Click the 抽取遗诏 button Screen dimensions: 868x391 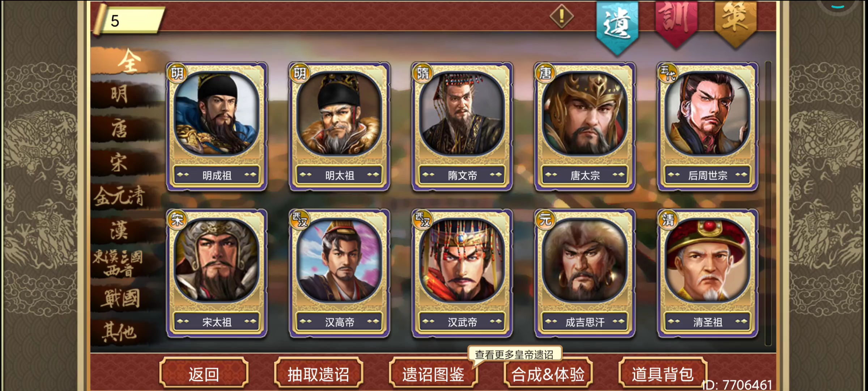pos(319,373)
